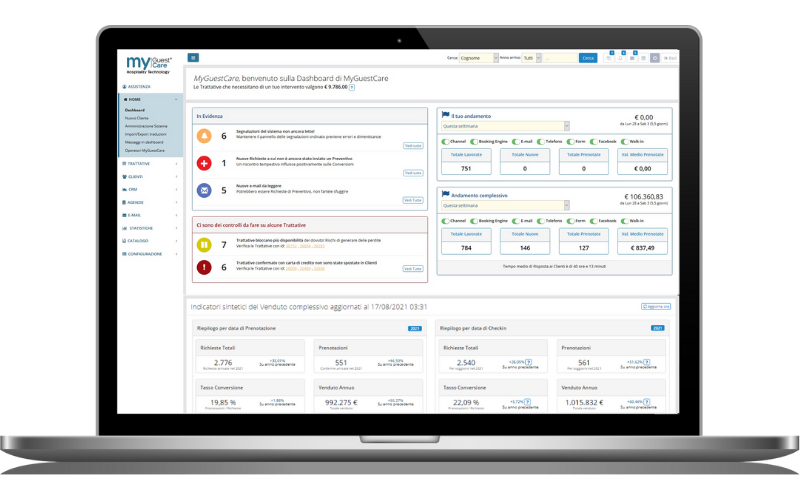
Task: Click the yellow pause blocked negotiations icon
Action: pos(204,243)
